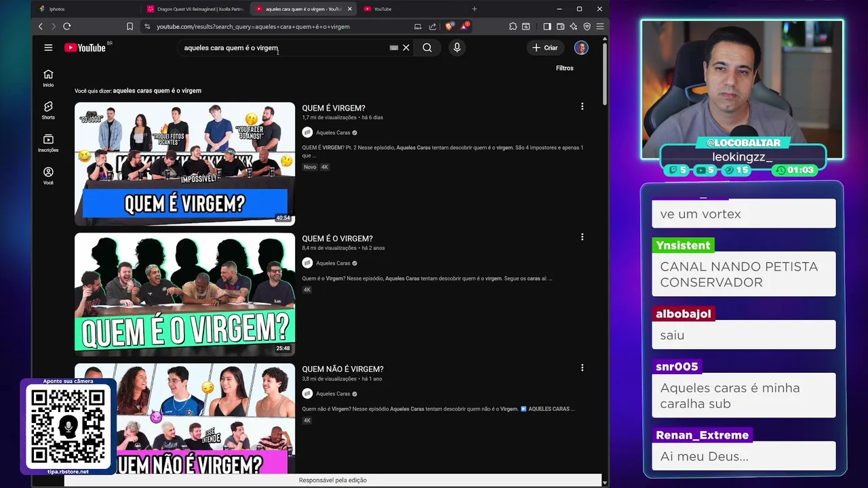The height and width of the screenshot is (488, 868).
Task: Switch to the last YouTube tab
Action: pyautogui.click(x=410, y=9)
